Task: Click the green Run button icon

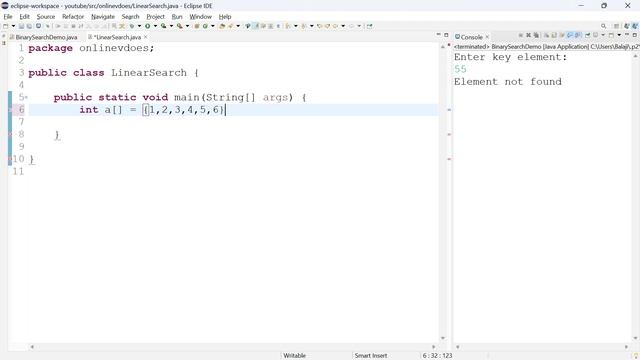Action: tap(148, 26)
